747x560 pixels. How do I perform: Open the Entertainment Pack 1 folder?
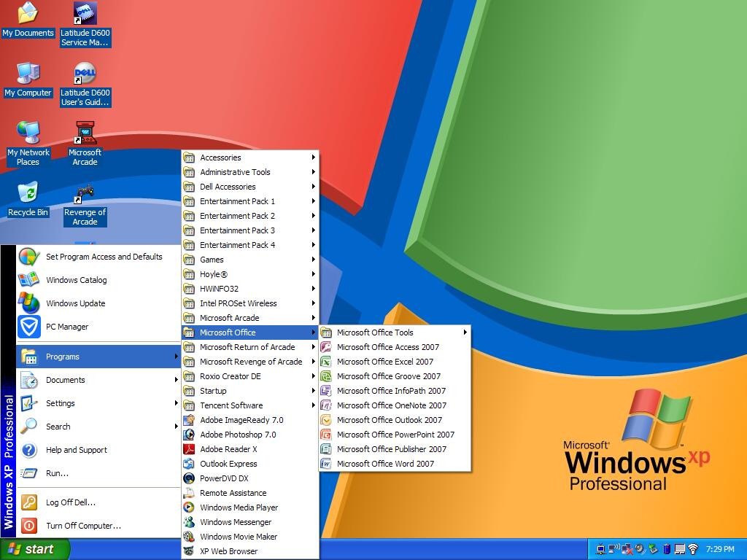(250, 201)
